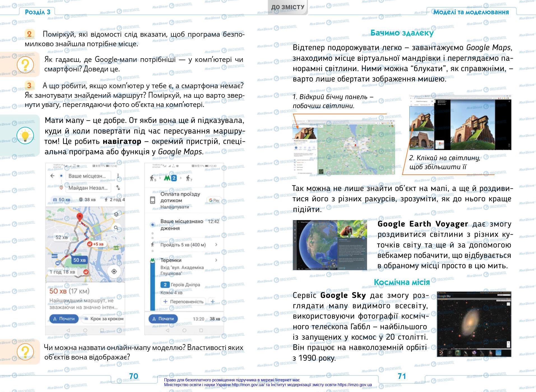Click lower-left Golden Gate thumbnail in gallery
The image size is (536, 392).
[421, 141]
